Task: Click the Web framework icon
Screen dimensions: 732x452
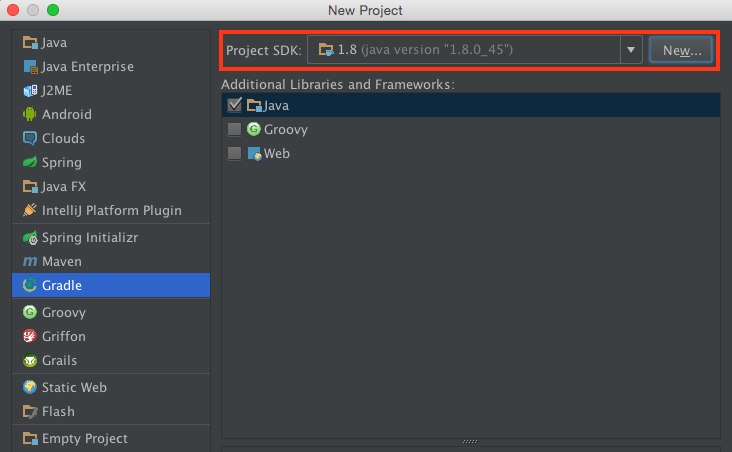Action: 254,153
